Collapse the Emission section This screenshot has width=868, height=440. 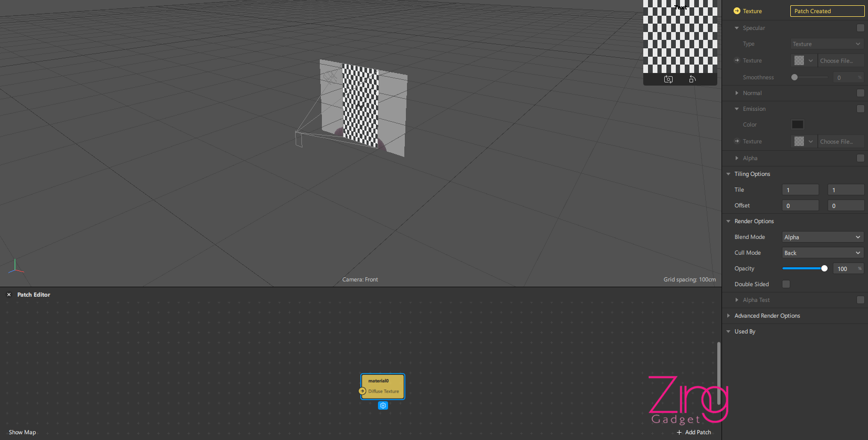(737, 109)
